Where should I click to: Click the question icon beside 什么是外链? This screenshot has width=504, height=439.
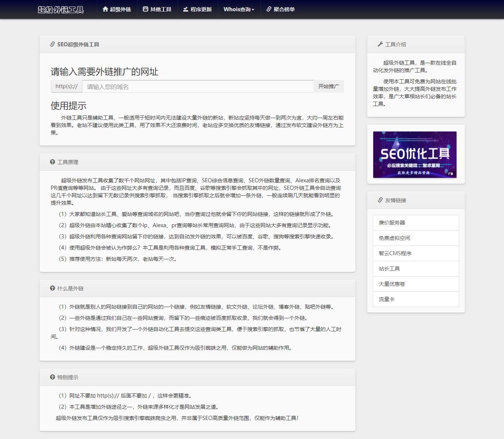click(52, 288)
